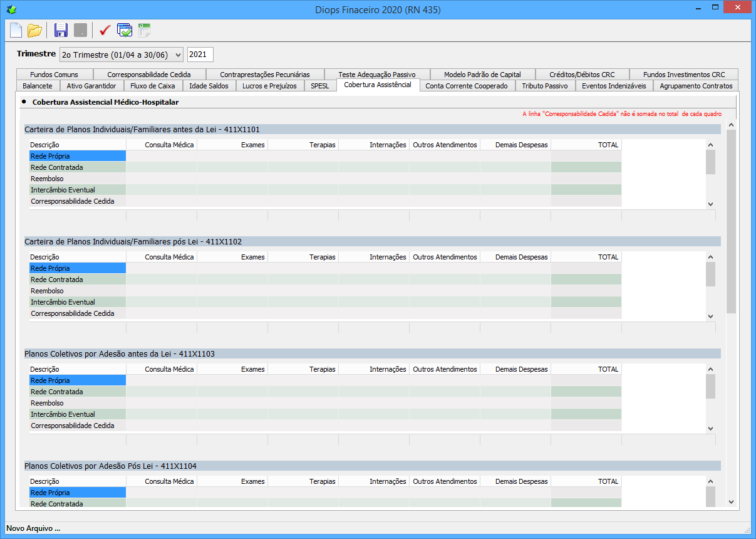
Task: Switch to the Fluxo de Caixa tab
Action: point(153,86)
